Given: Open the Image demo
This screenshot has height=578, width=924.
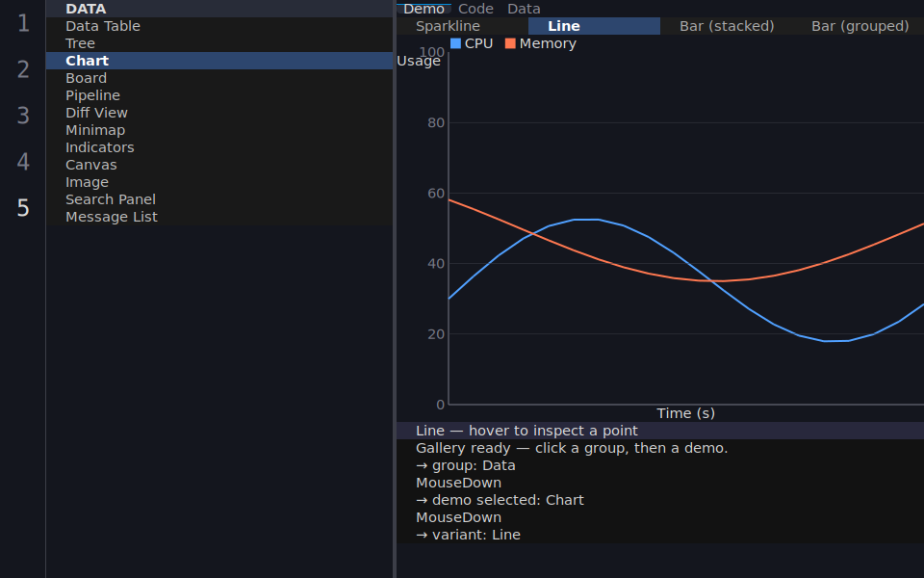Looking at the screenshot, I should [x=219, y=182].
